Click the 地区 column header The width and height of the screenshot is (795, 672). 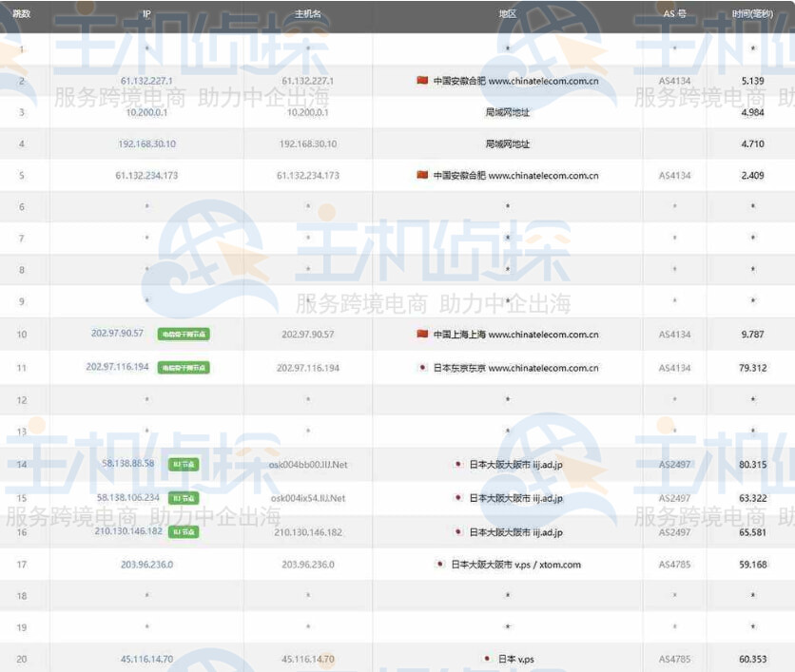507,14
